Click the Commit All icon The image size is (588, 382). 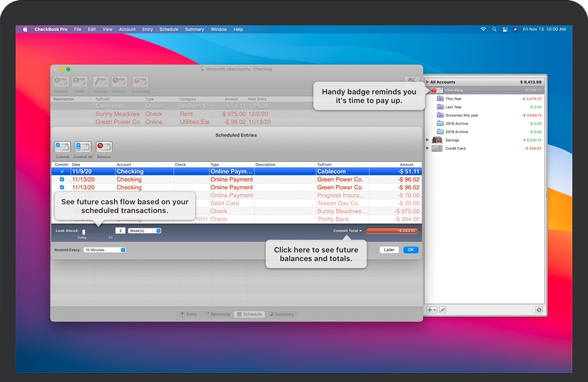click(x=83, y=146)
